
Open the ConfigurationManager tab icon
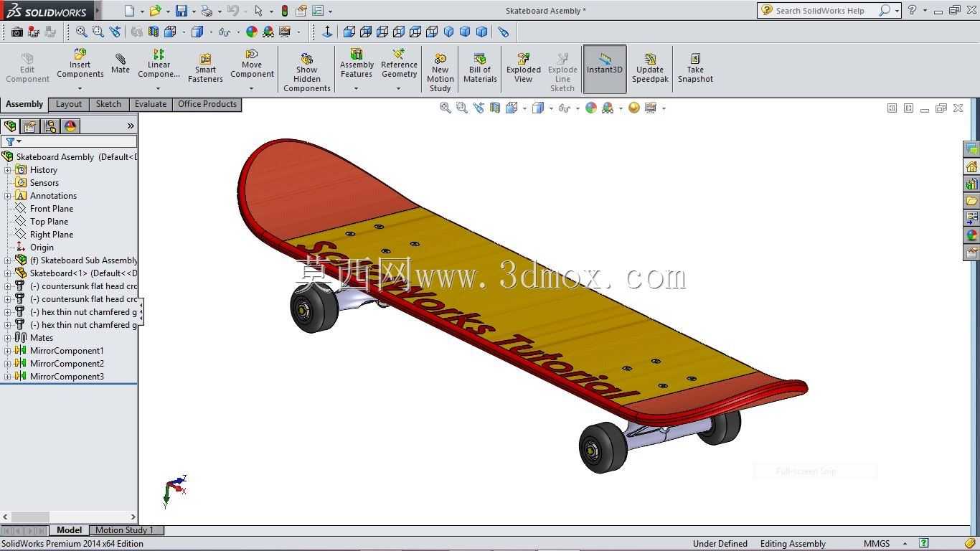click(50, 126)
